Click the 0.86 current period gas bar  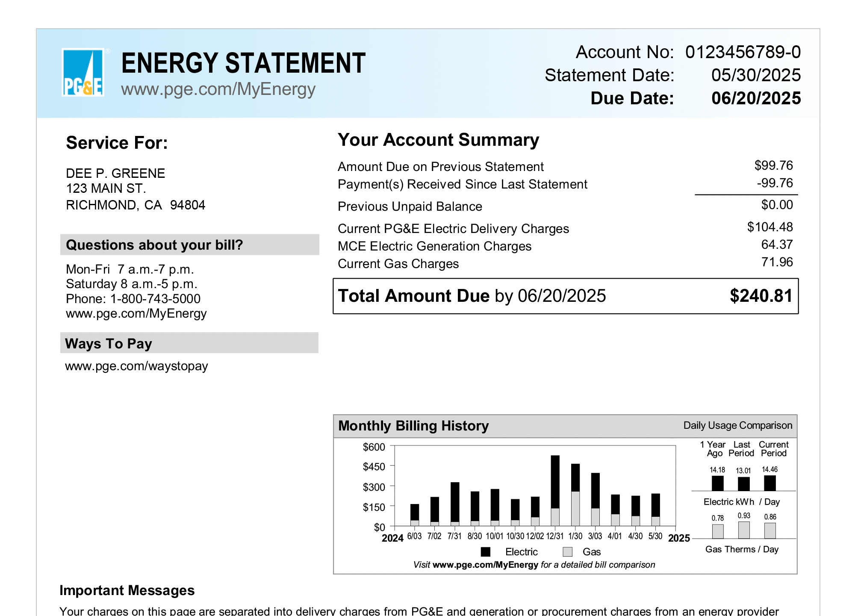(770, 531)
